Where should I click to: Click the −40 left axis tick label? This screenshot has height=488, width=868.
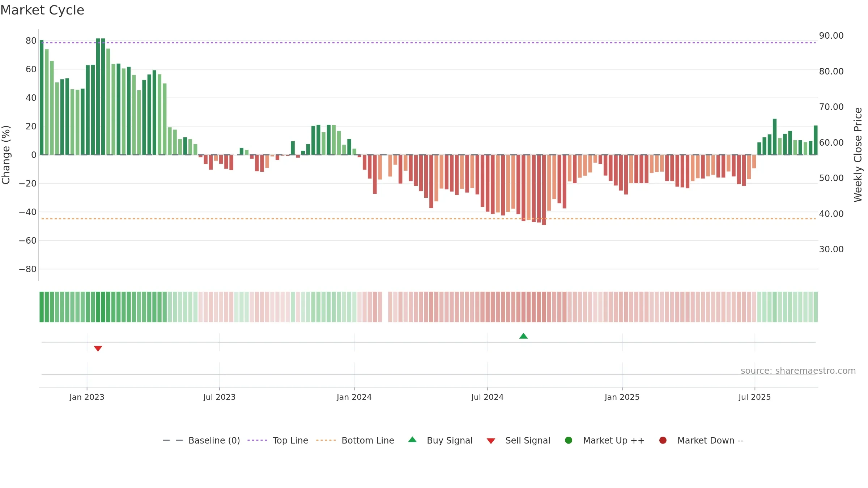click(x=28, y=212)
